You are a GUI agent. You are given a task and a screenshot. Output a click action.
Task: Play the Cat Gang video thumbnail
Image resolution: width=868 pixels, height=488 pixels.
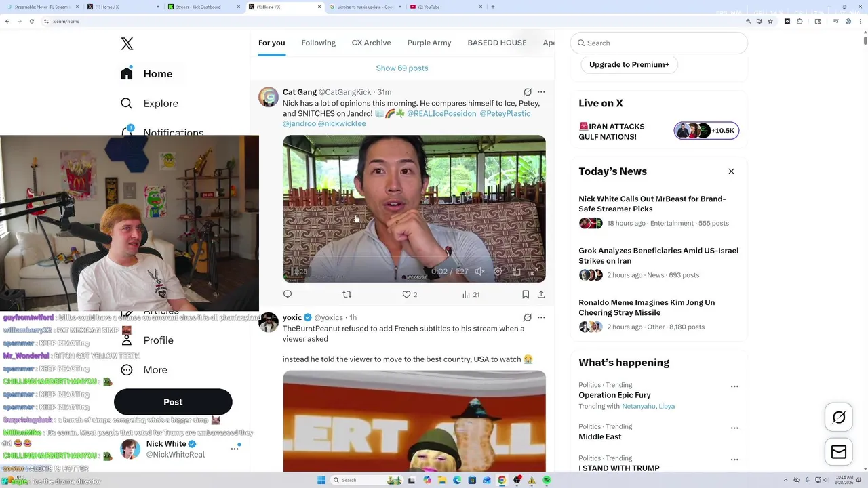414,209
